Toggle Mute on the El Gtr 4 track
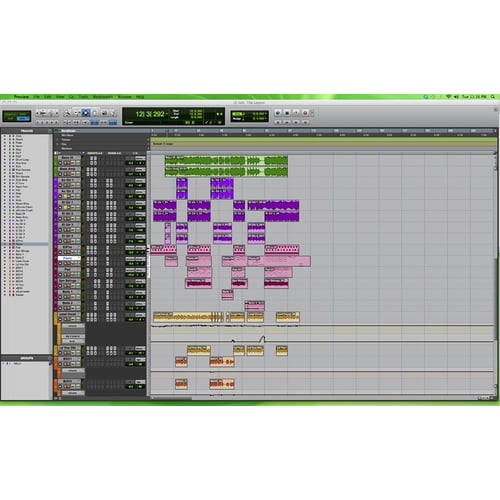500x500 pixels. [69, 241]
